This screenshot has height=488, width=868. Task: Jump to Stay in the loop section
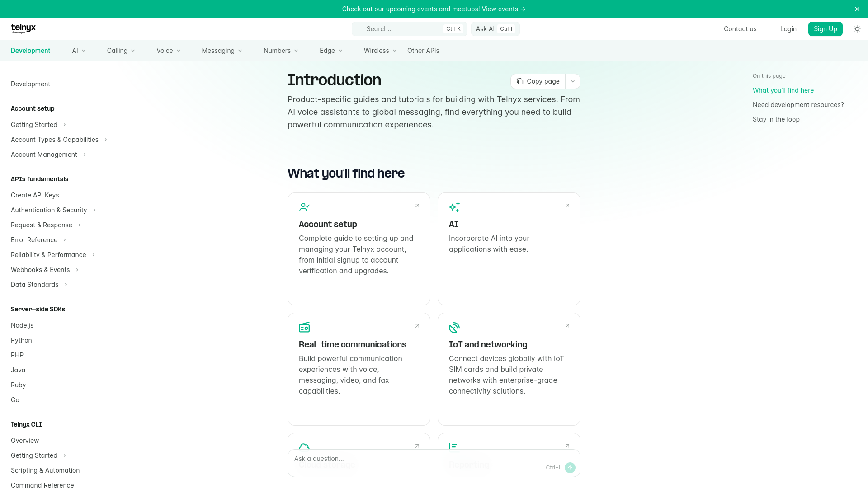[776, 119]
